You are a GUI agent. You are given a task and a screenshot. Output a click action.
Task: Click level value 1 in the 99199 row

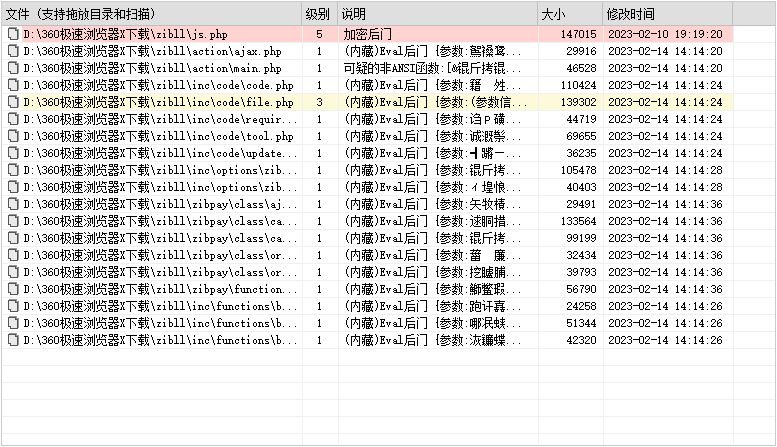click(320, 238)
